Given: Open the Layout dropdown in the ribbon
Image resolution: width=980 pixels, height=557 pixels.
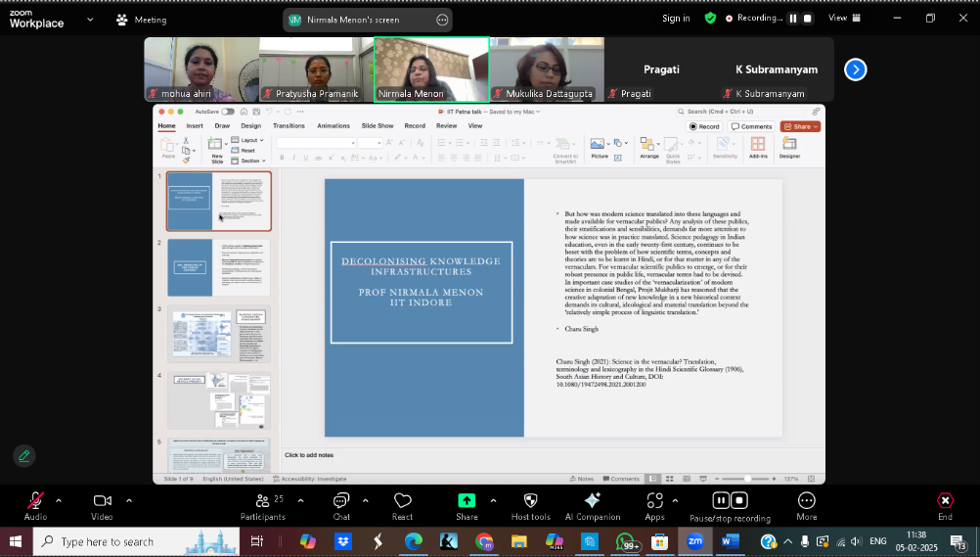Looking at the screenshot, I should (246, 140).
